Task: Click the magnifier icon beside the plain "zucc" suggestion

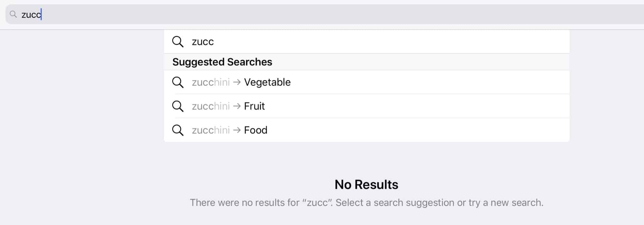Action: [178, 42]
